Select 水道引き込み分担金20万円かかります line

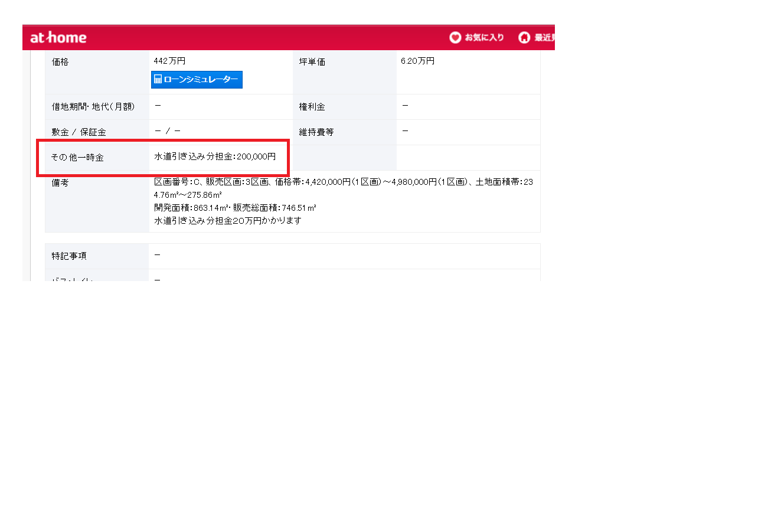pos(228,220)
